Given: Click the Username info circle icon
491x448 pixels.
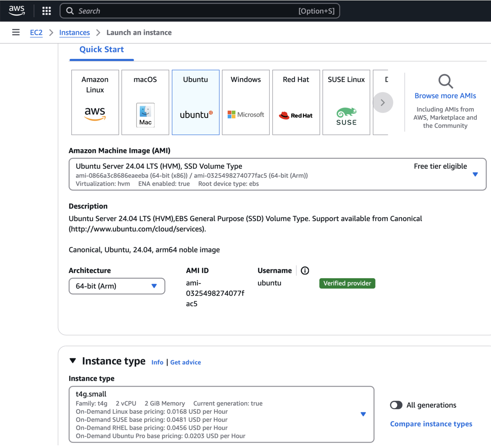Looking at the screenshot, I should [x=305, y=271].
